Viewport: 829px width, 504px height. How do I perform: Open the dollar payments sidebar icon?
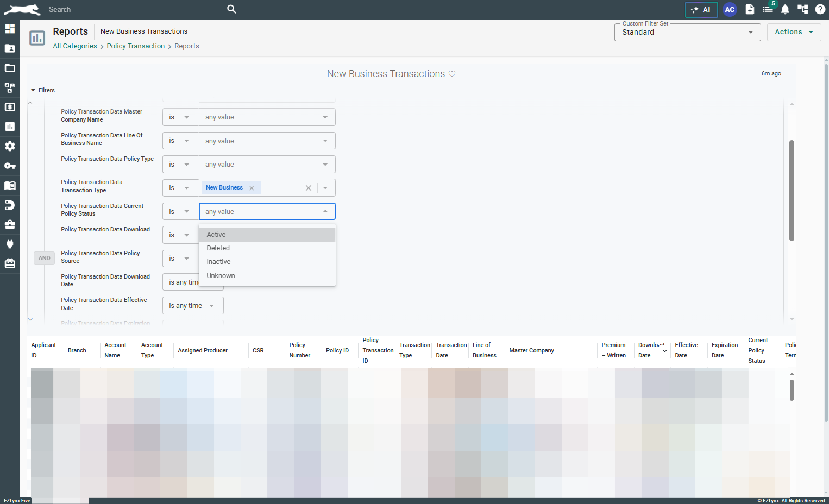pyautogui.click(x=10, y=107)
